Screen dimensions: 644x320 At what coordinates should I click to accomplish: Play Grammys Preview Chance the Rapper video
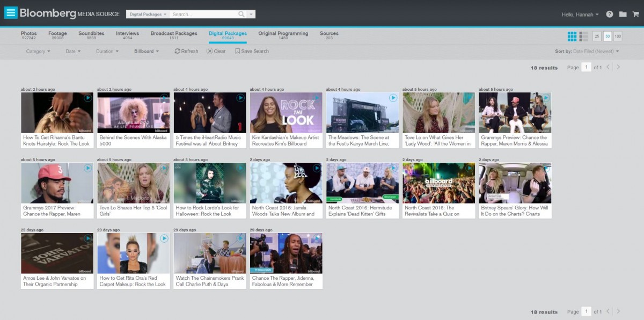(x=545, y=98)
